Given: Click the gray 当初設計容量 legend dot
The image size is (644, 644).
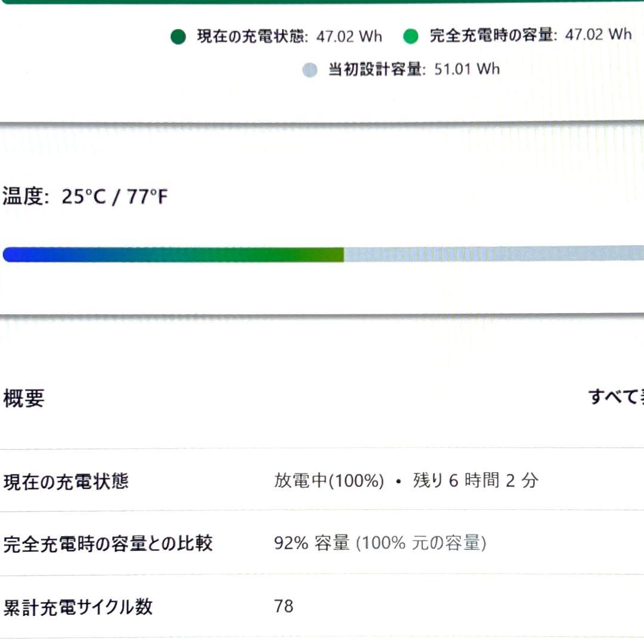Looking at the screenshot, I should 308,69.
